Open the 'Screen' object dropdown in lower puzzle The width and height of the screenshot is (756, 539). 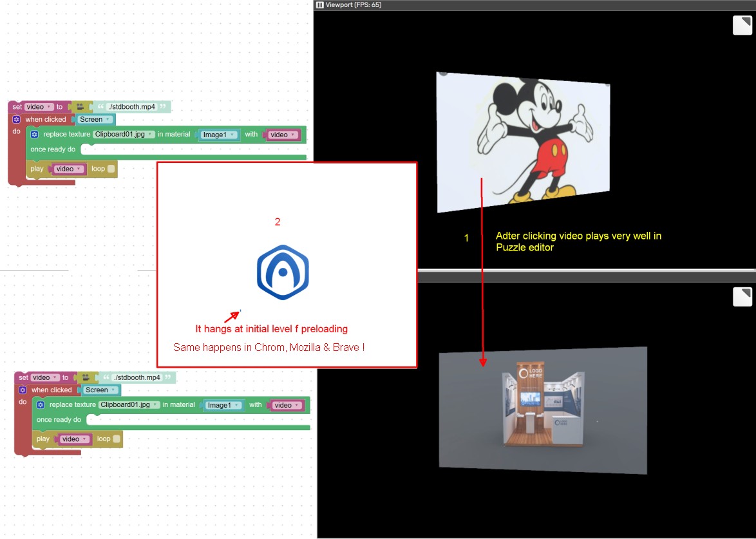click(100, 390)
